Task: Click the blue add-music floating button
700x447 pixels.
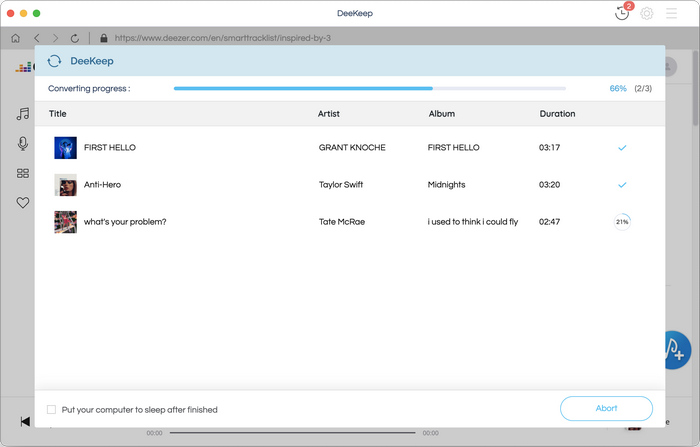Action: pos(678,350)
